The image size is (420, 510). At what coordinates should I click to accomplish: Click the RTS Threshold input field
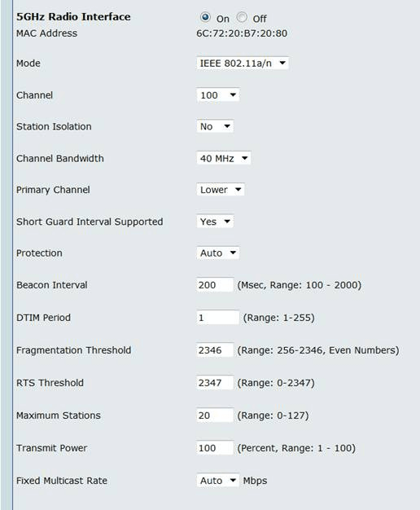215,383
